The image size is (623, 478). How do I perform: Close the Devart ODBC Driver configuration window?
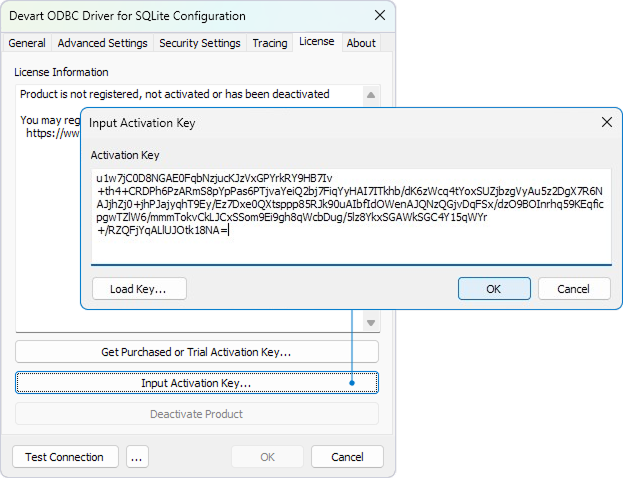[x=380, y=15]
